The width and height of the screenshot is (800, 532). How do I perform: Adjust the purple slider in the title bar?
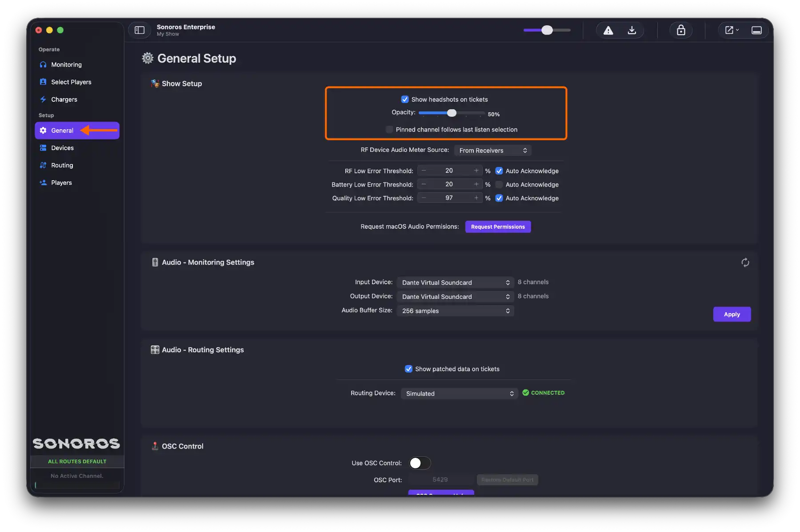tap(547, 30)
